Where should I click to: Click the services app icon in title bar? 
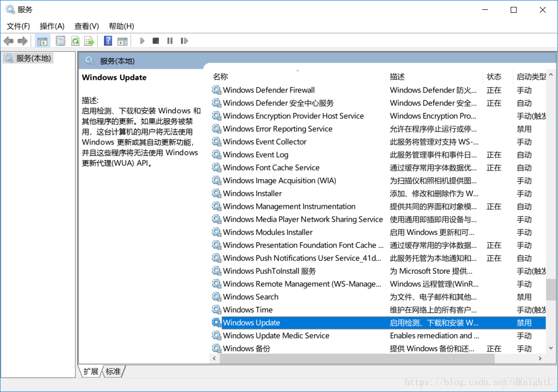click(10, 9)
